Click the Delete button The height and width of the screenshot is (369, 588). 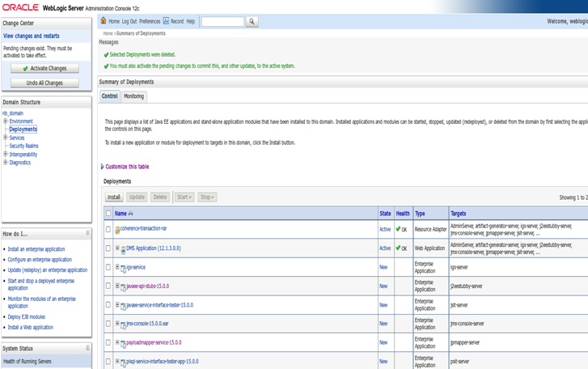coord(160,197)
